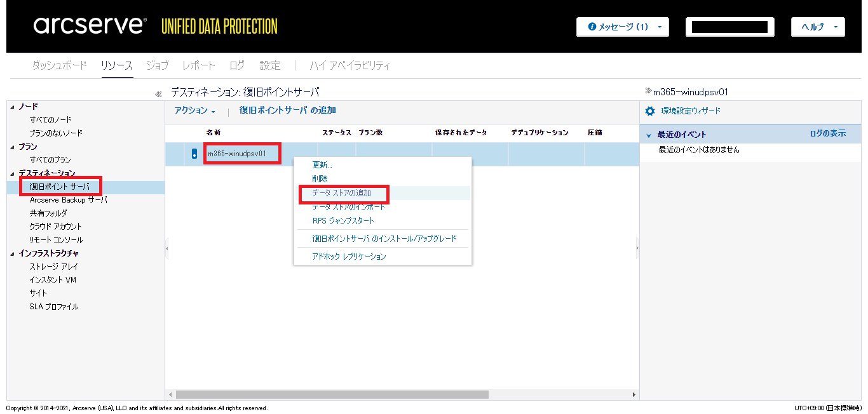Choose 削除 from the context menu
Screen dimensions: 868x414
coord(320,179)
